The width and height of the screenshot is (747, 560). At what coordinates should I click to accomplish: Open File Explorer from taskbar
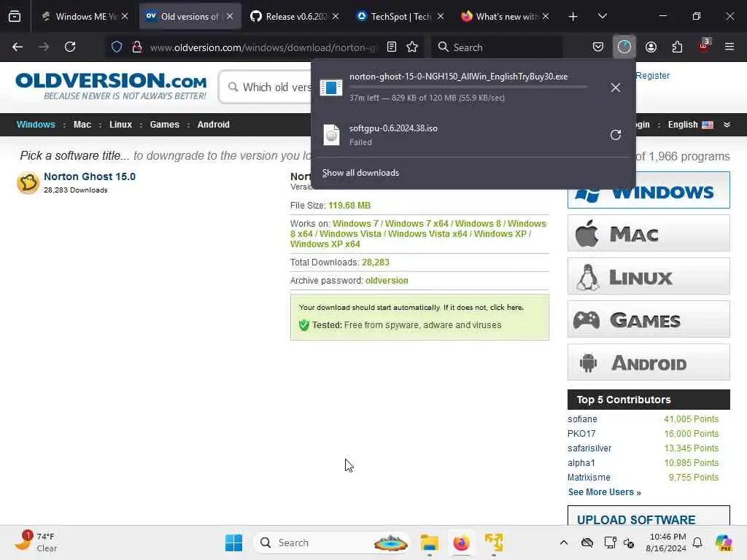coord(429,542)
